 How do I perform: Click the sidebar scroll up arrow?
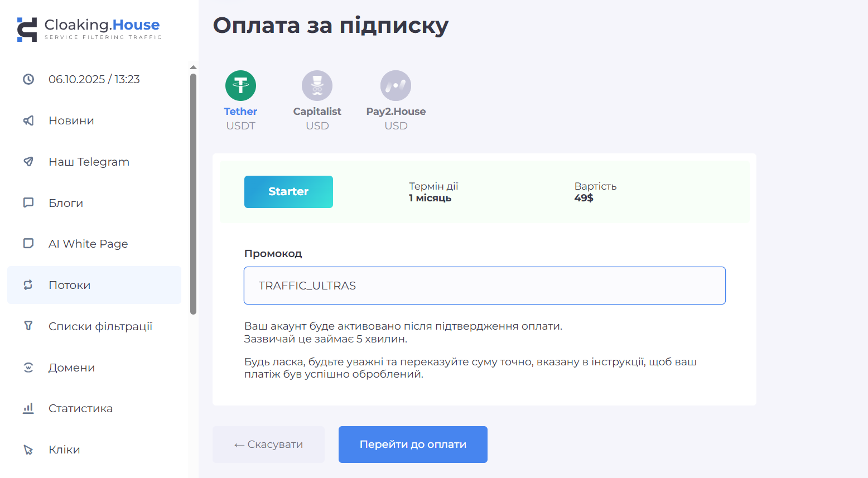pyautogui.click(x=193, y=67)
